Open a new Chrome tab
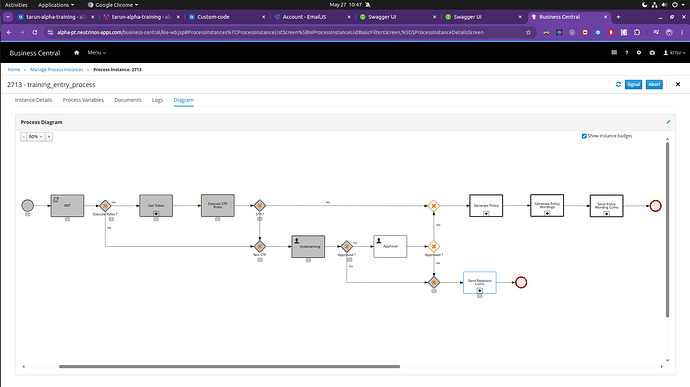Viewport: 690px width, 387px height. point(618,17)
